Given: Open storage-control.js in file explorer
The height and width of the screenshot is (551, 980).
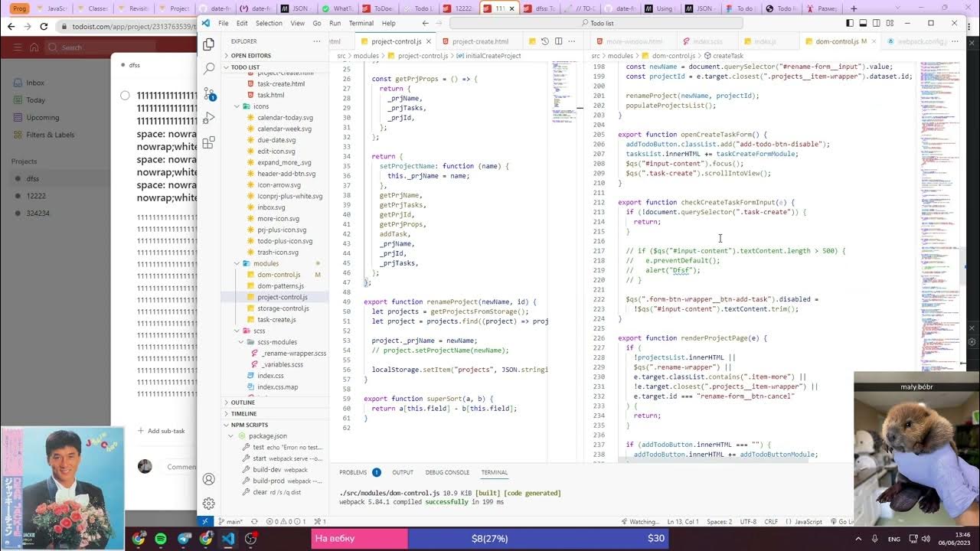Looking at the screenshot, I should [283, 308].
